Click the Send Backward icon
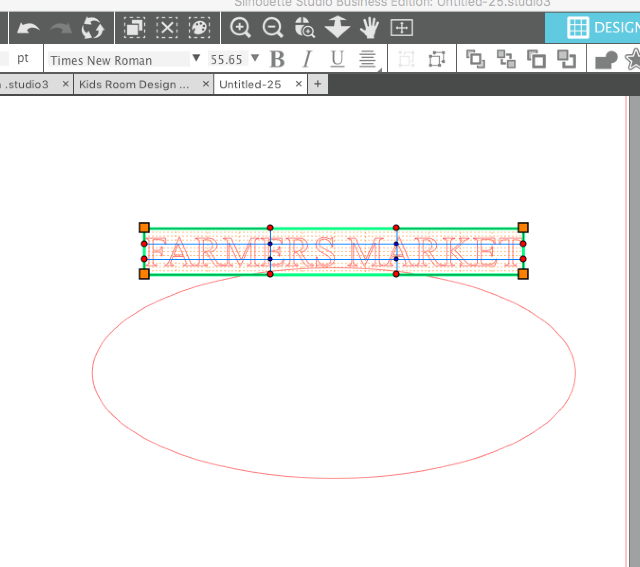 point(567,59)
